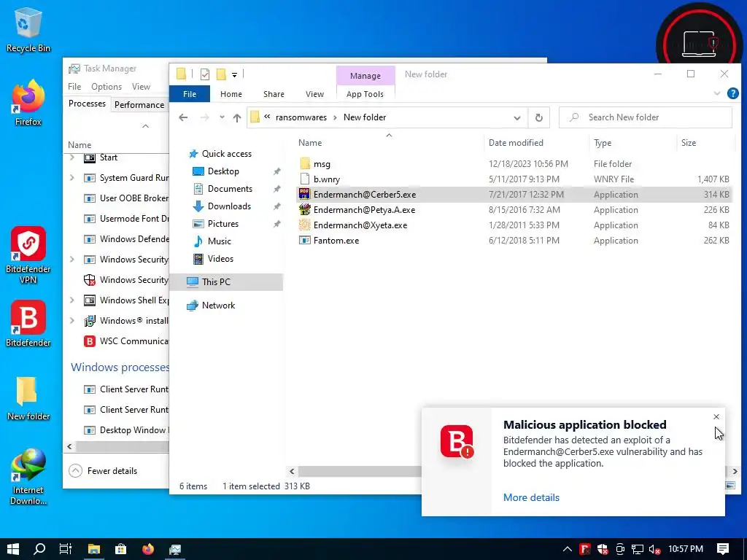Image resolution: width=747 pixels, height=560 pixels.
Task: Open Explorer help icon
Action: click(732, 93)
